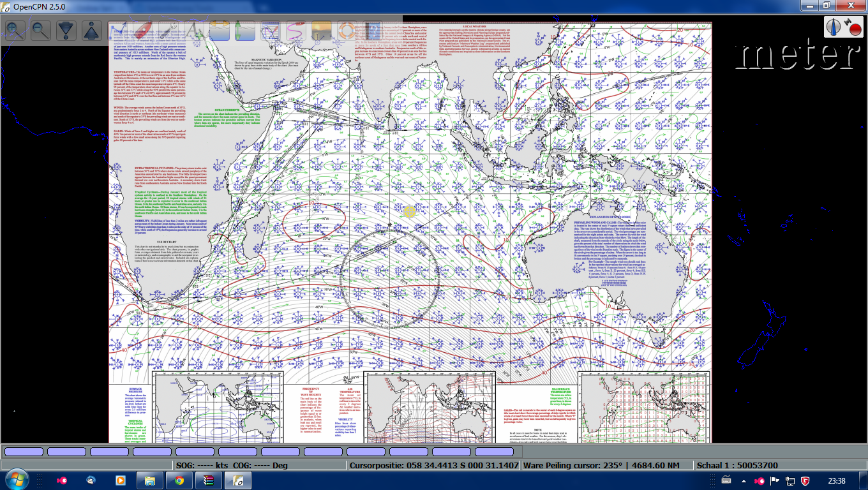The width and height of the screenshot is (868, 490).
Task: Click the zoom in magnifier tool
Action: pos(15,30)
